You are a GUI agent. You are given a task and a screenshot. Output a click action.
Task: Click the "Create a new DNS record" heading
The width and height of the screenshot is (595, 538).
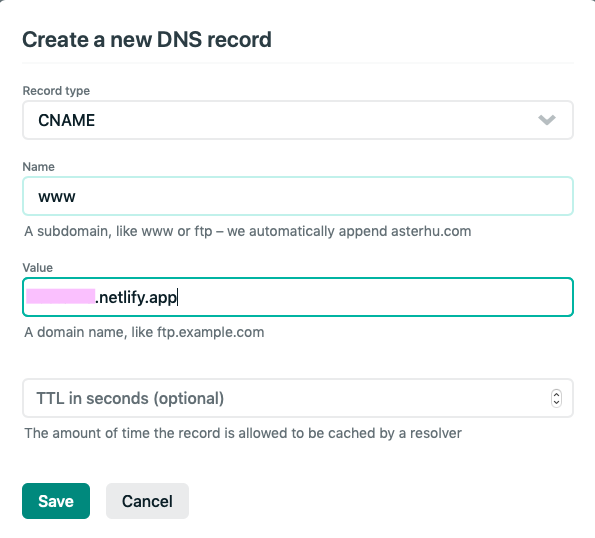147,39
